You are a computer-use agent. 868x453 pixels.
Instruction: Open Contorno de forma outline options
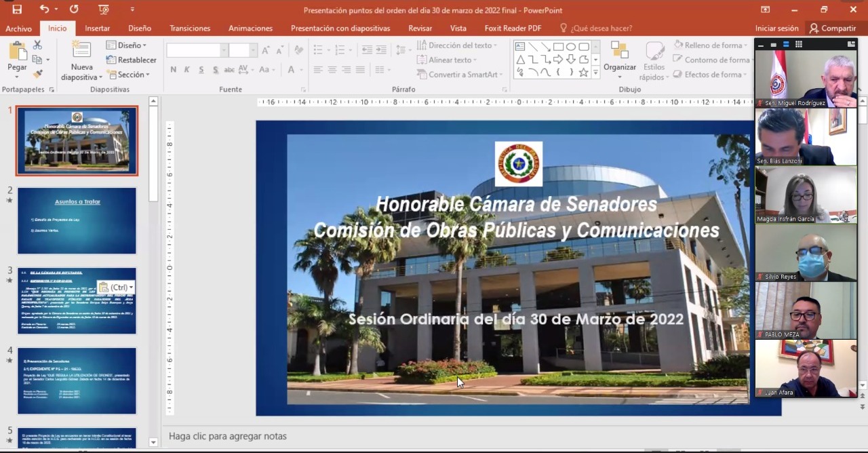711,60
